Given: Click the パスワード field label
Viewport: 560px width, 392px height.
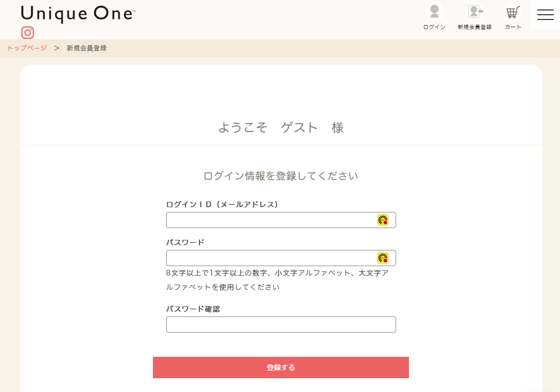Looking at the screenshot, I should click(185, 242).
